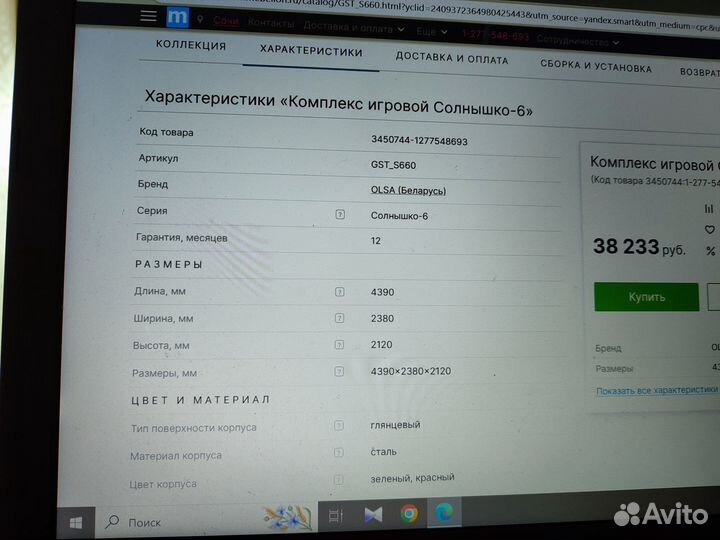
Task: Open the Dimensions help question icon
Action: tap(339, 371)
